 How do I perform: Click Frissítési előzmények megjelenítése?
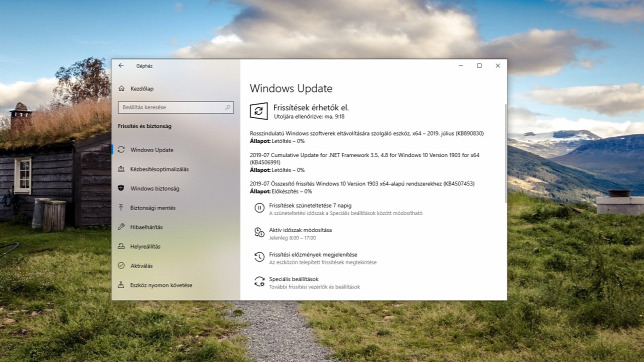click(x=313, y=255)
